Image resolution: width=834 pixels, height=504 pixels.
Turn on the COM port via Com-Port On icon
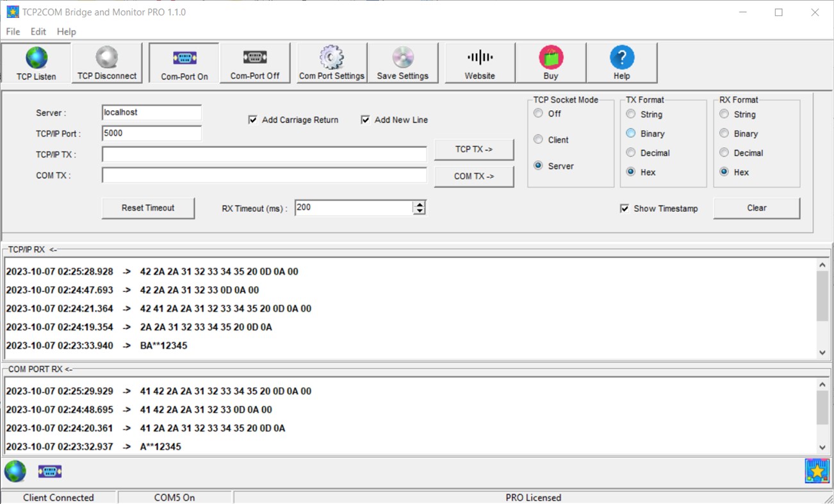[x=183, y=62]
